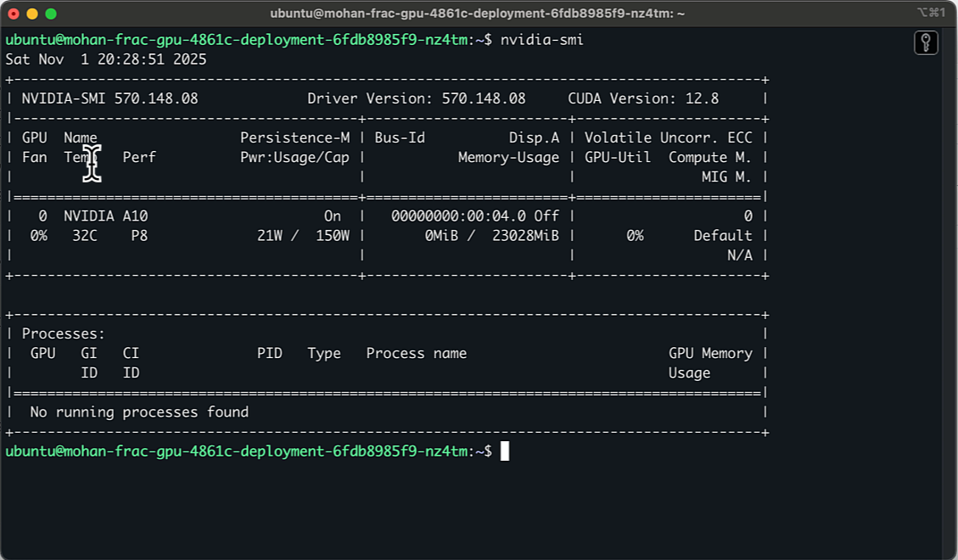Select the NVIDIA A10 GPU name
958x560 pixels.
coord(105,216)
